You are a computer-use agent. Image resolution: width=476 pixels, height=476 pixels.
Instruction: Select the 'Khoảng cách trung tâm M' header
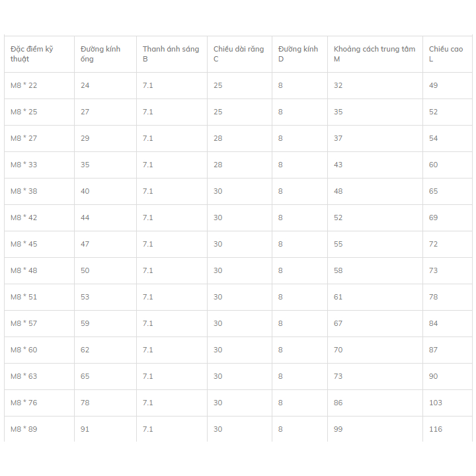(x=374, y=54)
